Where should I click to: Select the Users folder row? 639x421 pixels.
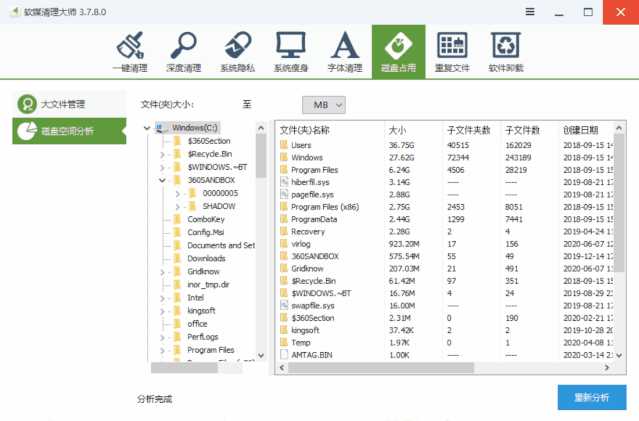[x=445, y=145]
